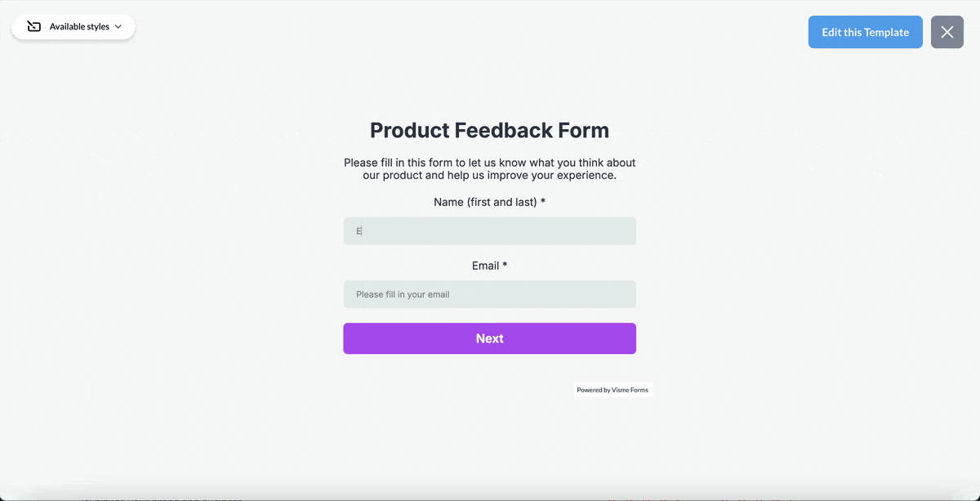Select the Name (first and last) label

pos(484,202)
